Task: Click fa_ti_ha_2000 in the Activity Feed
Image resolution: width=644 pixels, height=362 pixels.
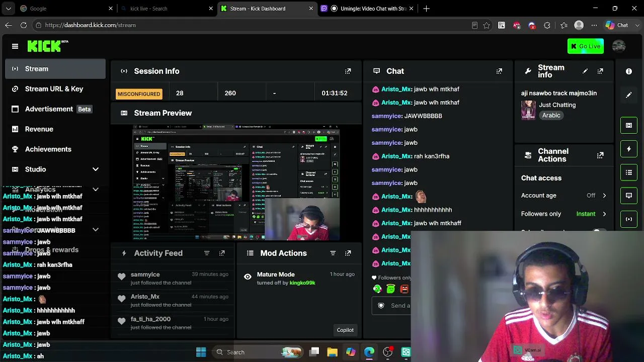Action: coord(150,319)
